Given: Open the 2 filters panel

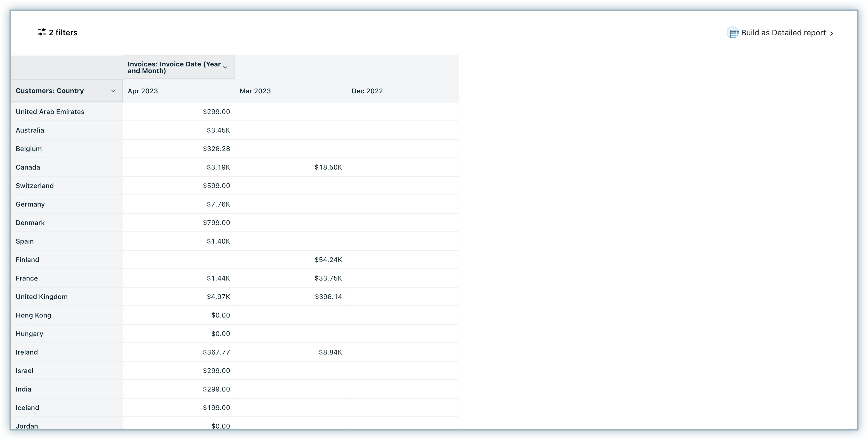Looking at the screenshot, I should 63,33.
